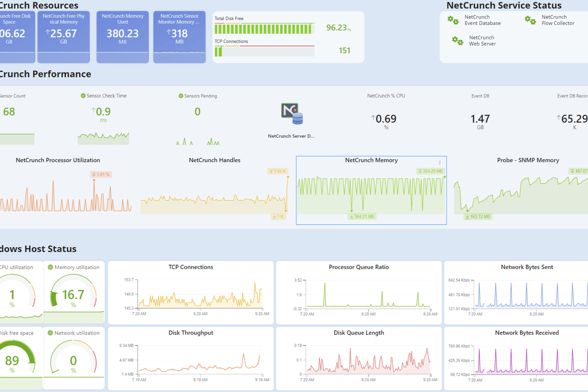Select the 354.29 MB maximum marker

point(430,171)
